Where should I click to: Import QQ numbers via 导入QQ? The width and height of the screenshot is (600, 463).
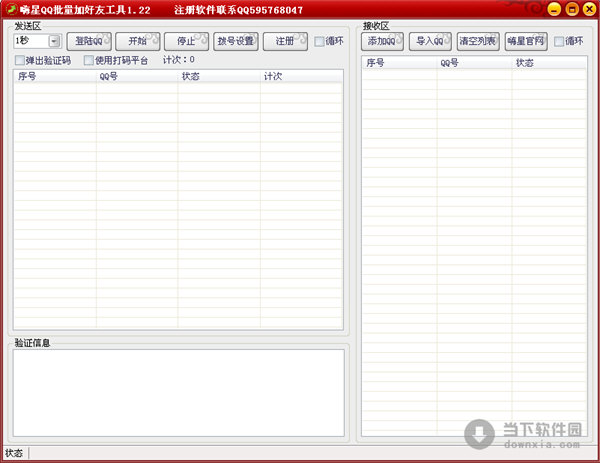(430, 41)
